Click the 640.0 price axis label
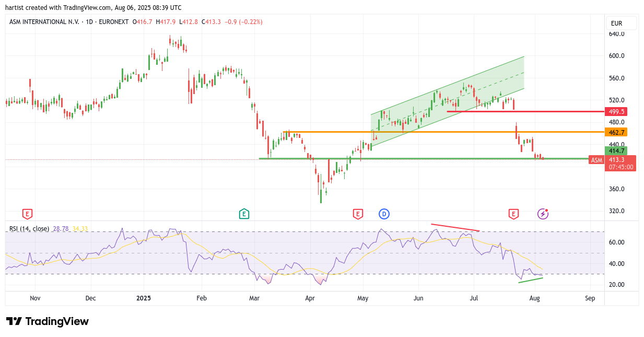644x337 pixels. pos(617,34)
